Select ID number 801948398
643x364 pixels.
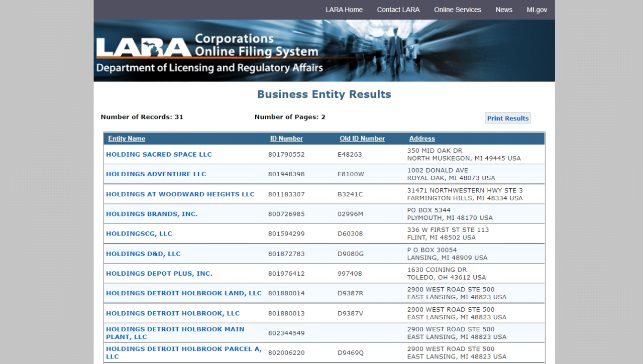[286, 174]
